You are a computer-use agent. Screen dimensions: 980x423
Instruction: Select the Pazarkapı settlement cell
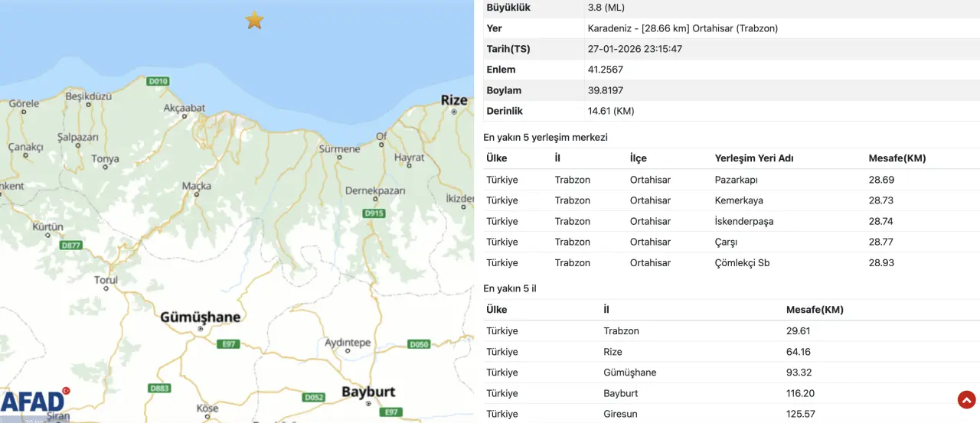(736, 180)
